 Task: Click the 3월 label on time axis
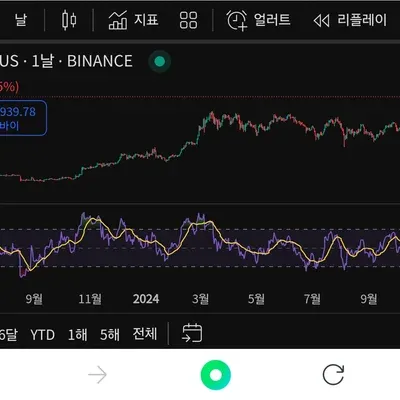click(201, 299)
